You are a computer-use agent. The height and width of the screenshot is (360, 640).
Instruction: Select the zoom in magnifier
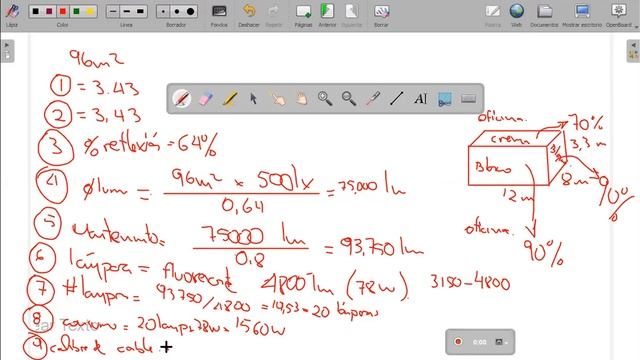325,99
